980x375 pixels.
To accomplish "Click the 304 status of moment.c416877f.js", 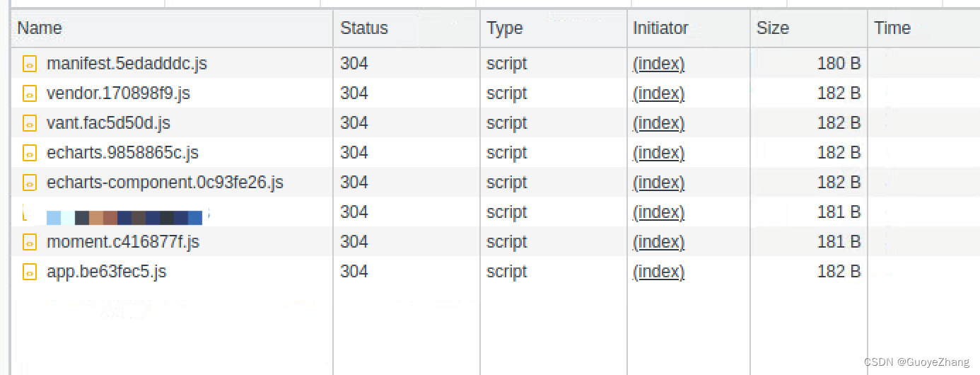I will point(354,242).
